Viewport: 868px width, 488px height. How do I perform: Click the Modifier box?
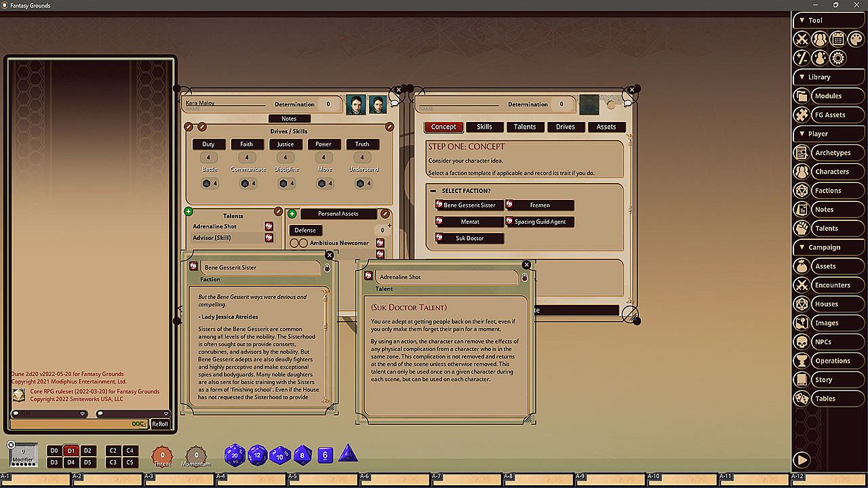point(23,455)
